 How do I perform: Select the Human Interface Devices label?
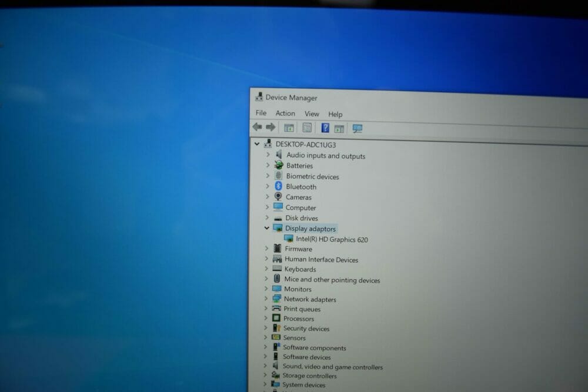[321, 259]
